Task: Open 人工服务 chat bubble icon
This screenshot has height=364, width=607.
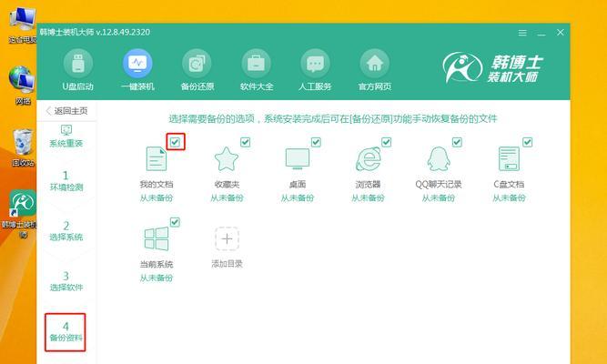Action: (x=315, y=64)
